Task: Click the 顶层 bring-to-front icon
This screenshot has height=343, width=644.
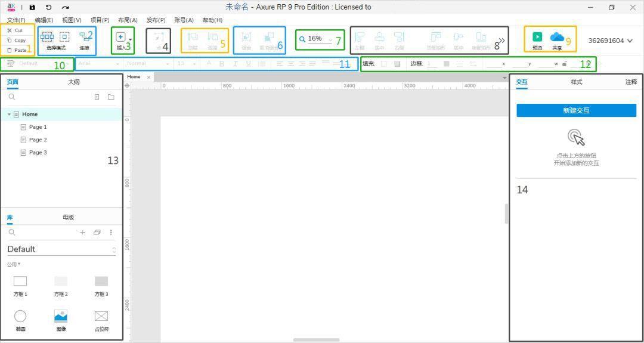Action: tap(193, 37)
